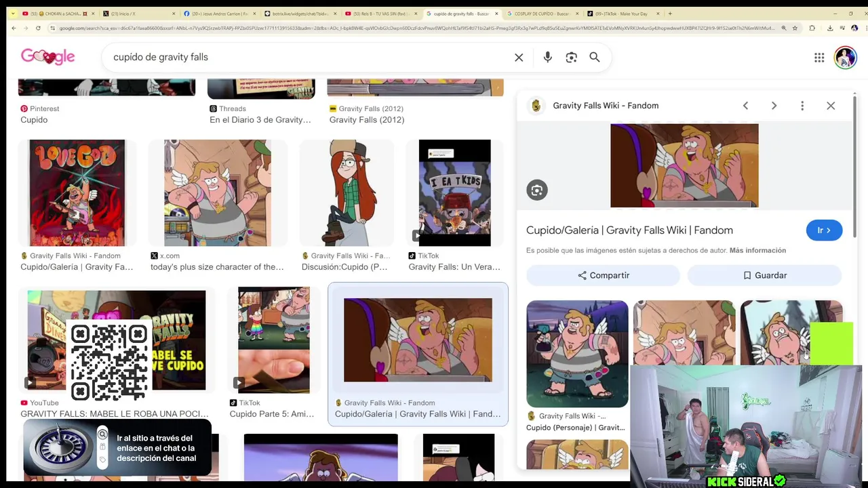Open the Google apps grid
868x488 pixels.
(819, 58)
